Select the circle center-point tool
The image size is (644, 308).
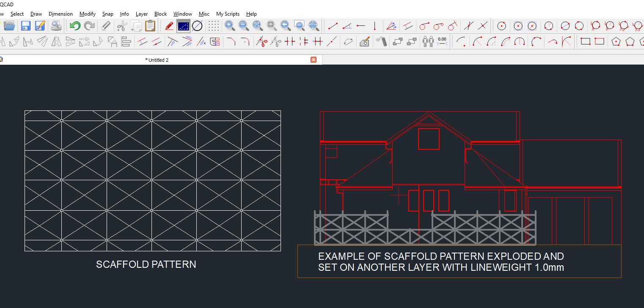(x=501, y=26)
